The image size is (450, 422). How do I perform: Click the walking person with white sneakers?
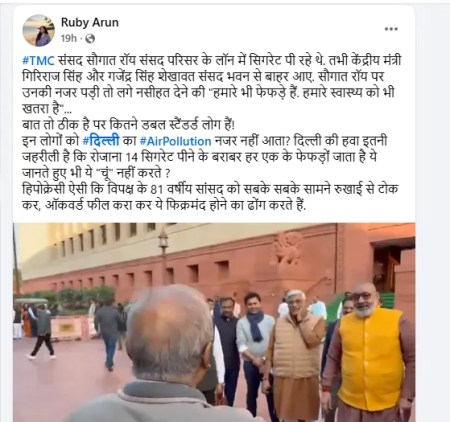pyautogui.click(x=42, y=332)
